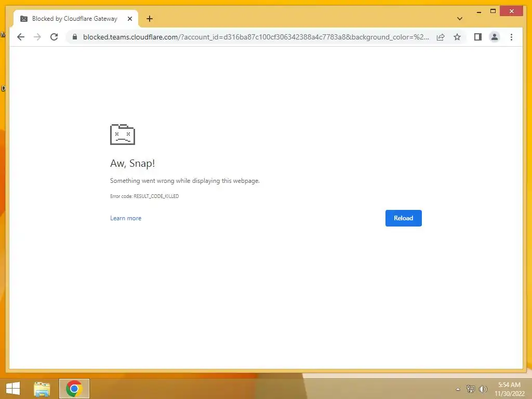The height and width of the screenshot is (399, 532).
Task: Close the Chrome window
Action: [512, 11]
